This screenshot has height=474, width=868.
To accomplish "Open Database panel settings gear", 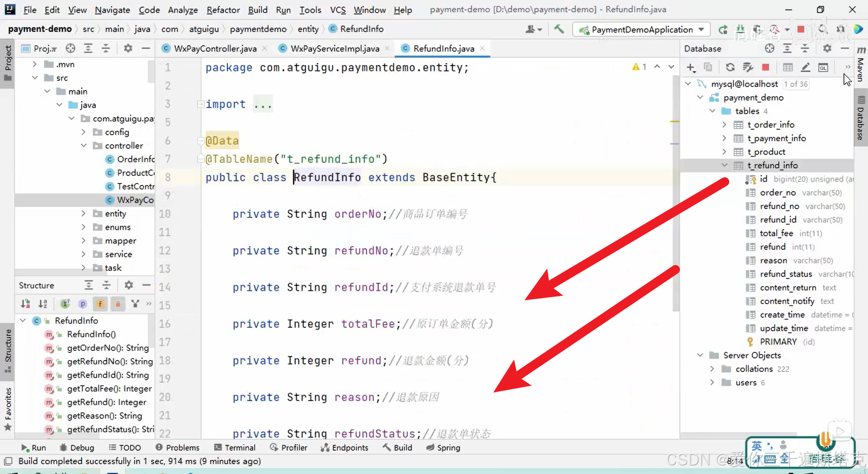I will click(827, 48).
